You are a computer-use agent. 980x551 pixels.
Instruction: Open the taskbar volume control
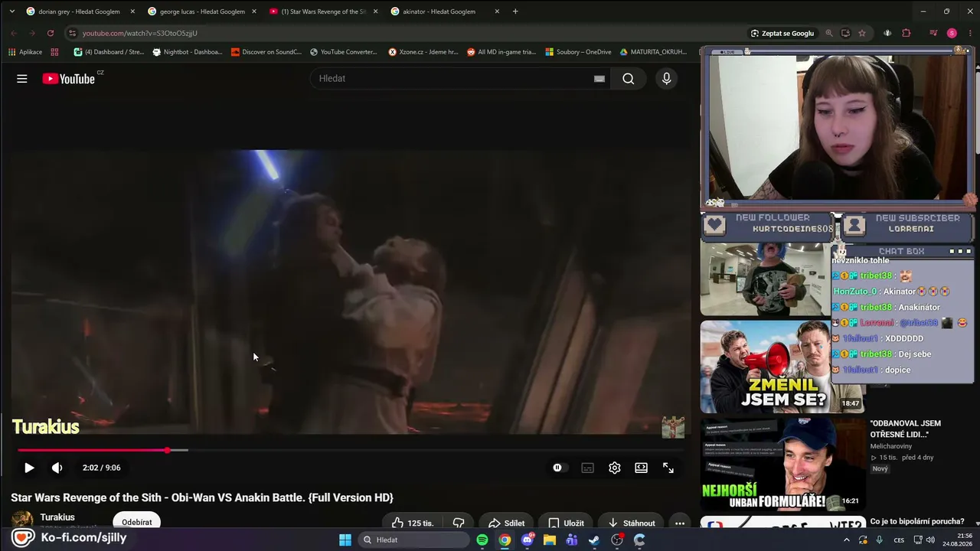point(930,540)
